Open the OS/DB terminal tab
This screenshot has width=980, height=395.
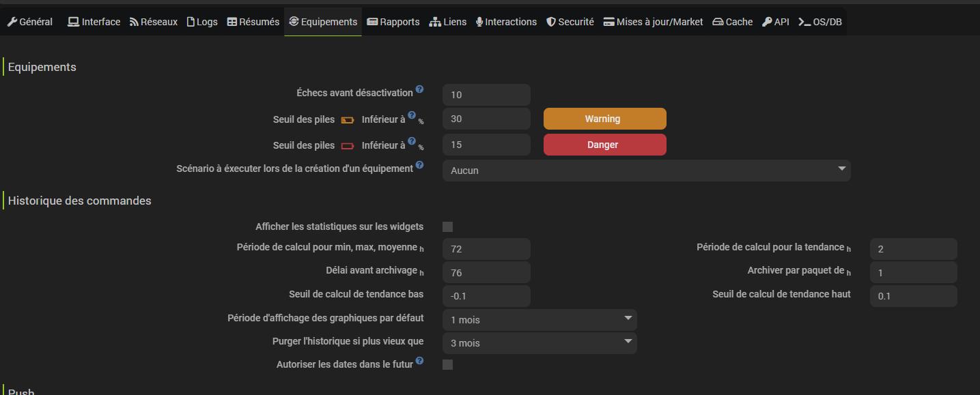[820, 22]
